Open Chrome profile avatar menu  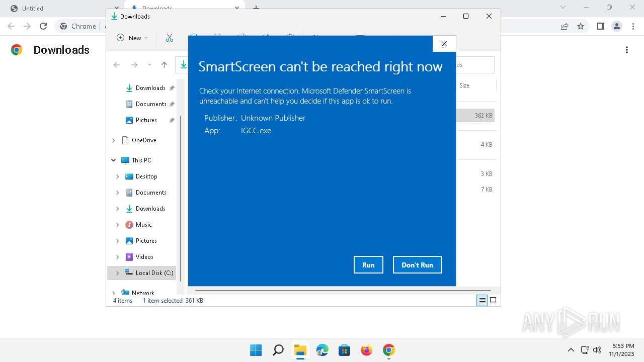[x=616, y=26]
